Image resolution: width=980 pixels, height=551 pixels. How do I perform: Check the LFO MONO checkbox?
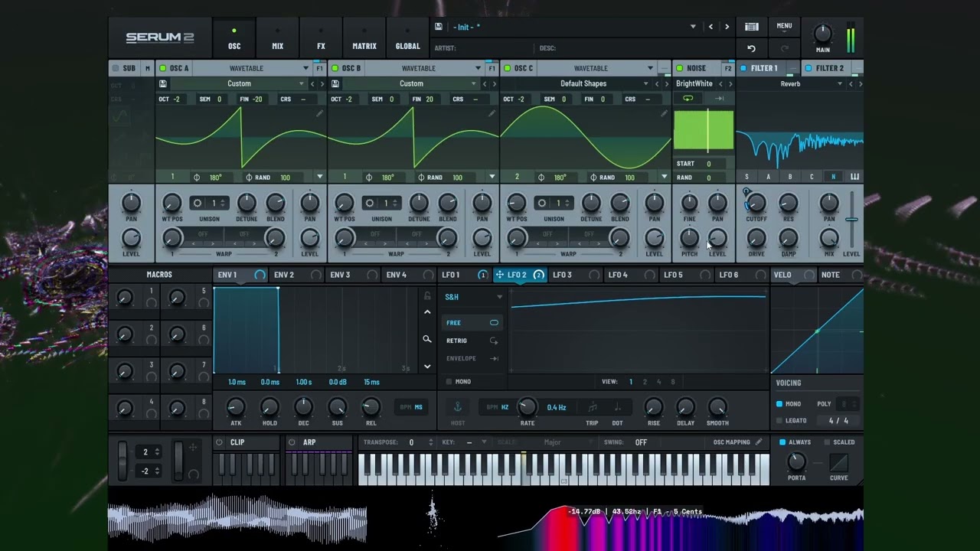pyautogui.click(x=449, y=381)
